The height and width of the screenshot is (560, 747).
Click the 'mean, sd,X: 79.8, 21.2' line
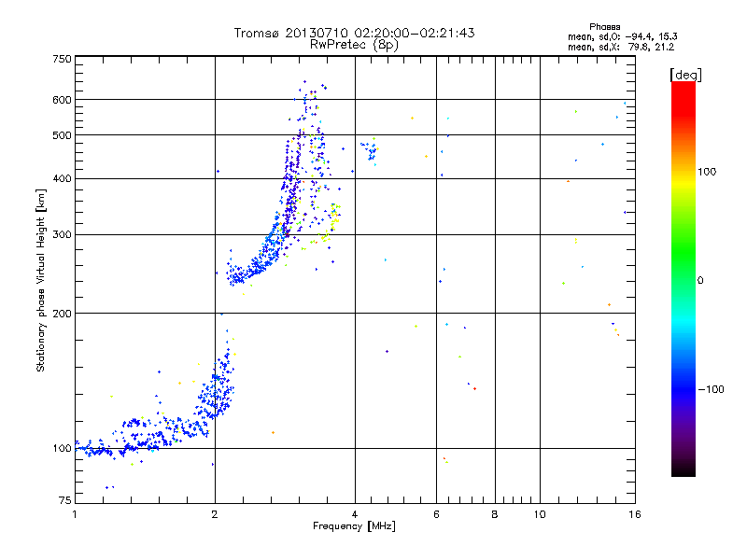[621, 47]
